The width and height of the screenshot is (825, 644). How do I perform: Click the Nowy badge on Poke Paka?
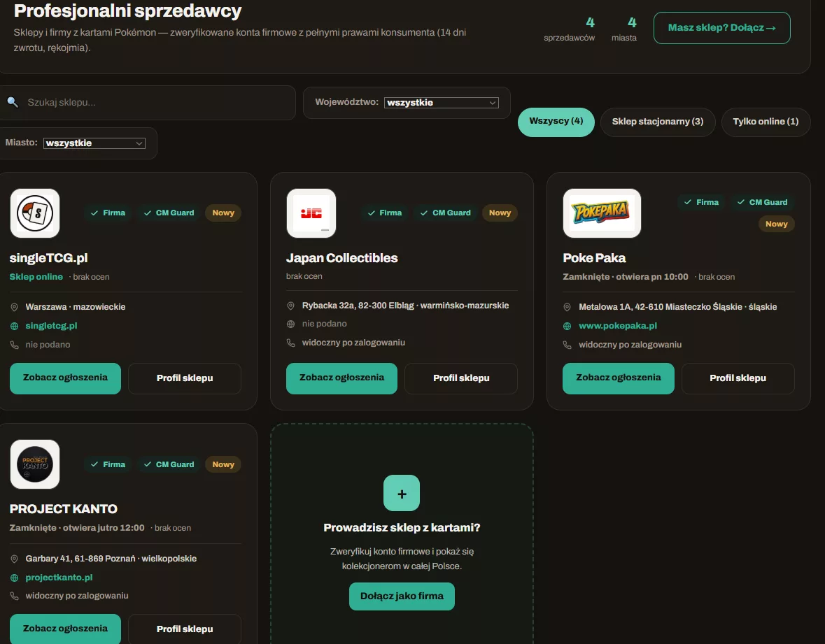(x=777, y=224)
